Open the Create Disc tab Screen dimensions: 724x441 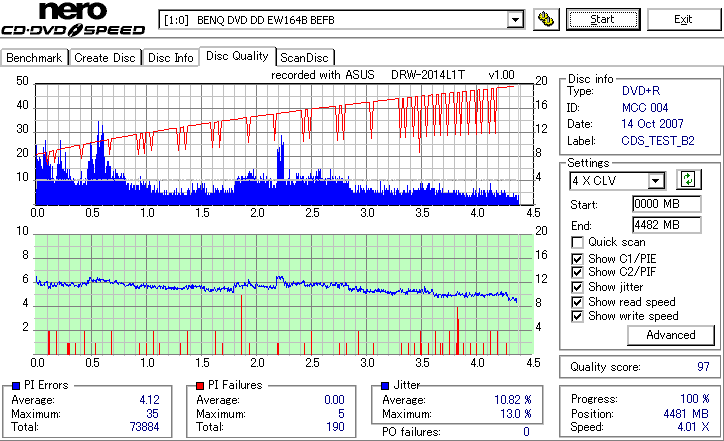click(105, 58)
